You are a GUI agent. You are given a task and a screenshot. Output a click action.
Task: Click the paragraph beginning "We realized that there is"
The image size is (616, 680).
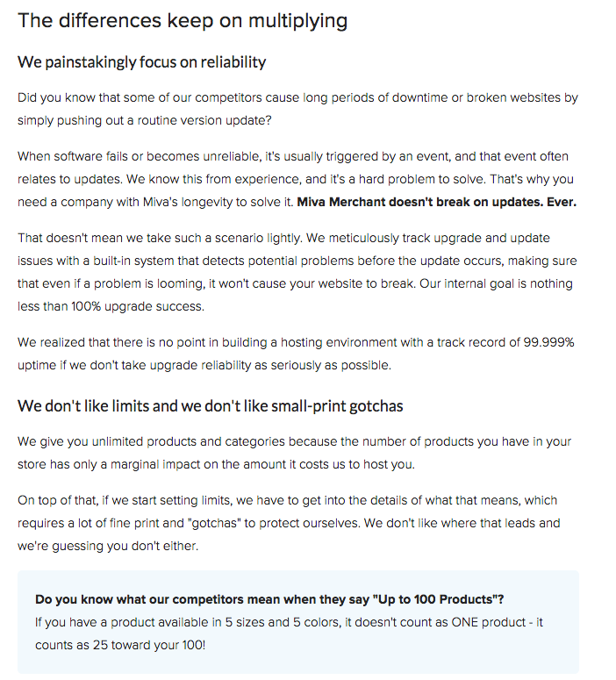pyautogui.click(x=296, y=354)
